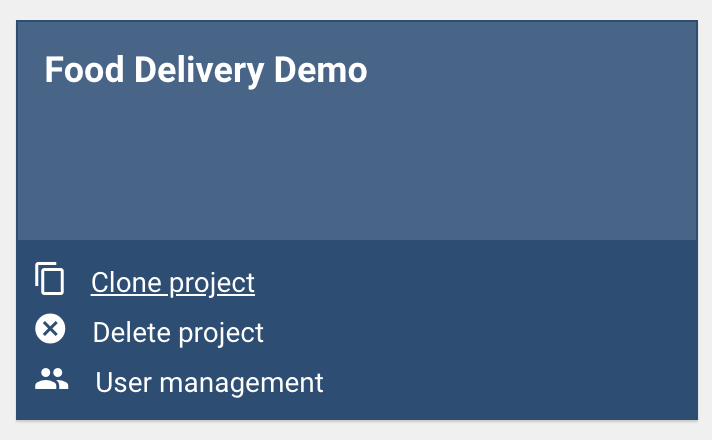Click the underlined word 'project' after Clone
The image size is (712, 440).
[212, 283]
